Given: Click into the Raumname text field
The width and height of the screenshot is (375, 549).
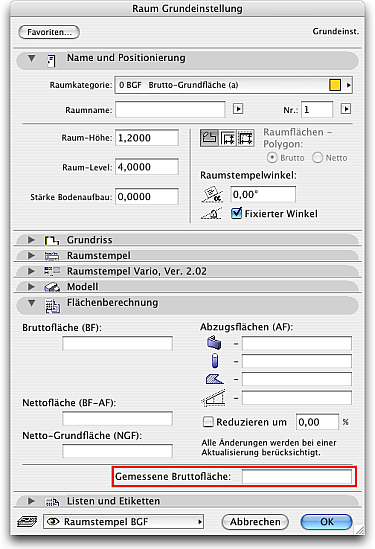Looking at the screenshot, I should (170, 109).
